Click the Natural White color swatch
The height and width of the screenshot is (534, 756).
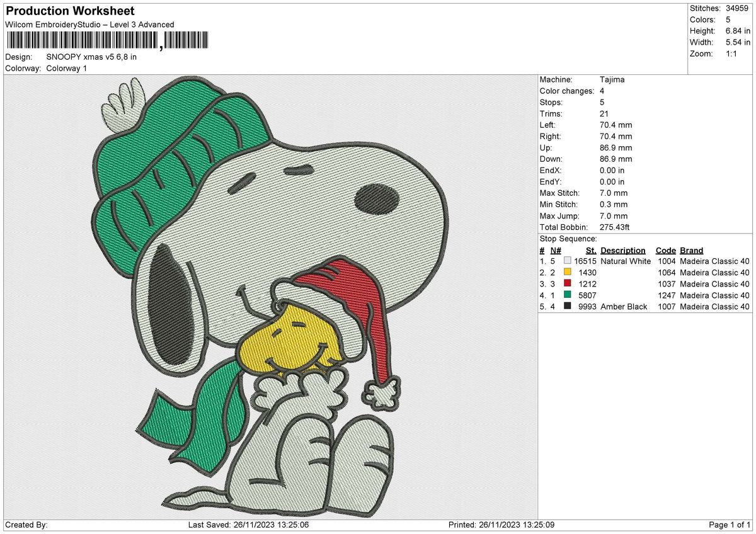(x=568, y=261)
